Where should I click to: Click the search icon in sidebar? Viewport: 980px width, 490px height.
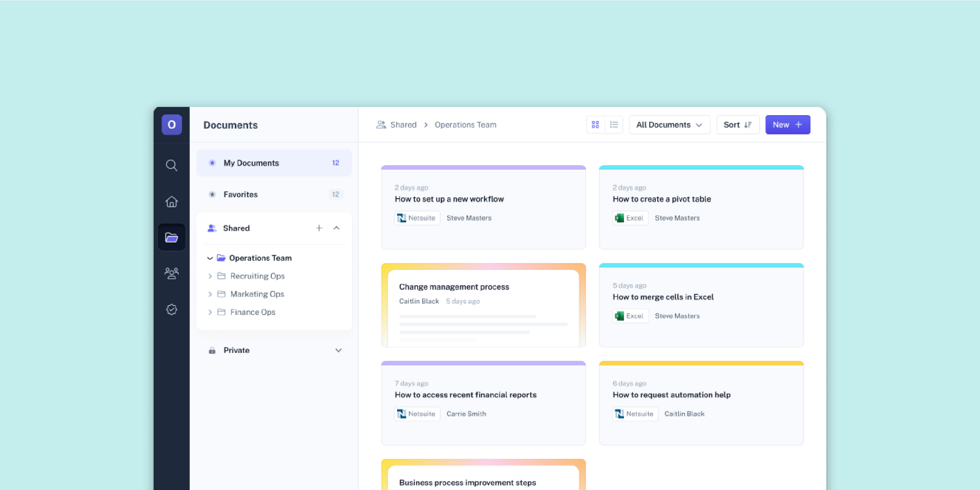pyautogui.click(x=171, y=165)
